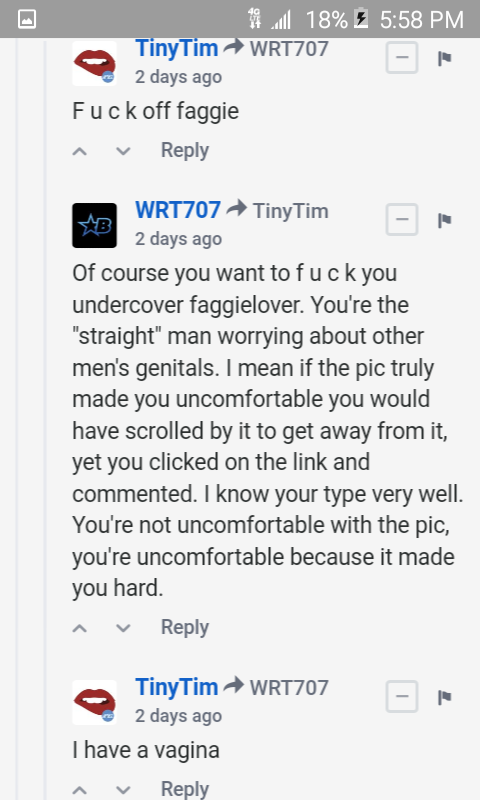Open the image notification in status bar
The height and width of the screenshot is (800, 480).
tap(27, 19)
